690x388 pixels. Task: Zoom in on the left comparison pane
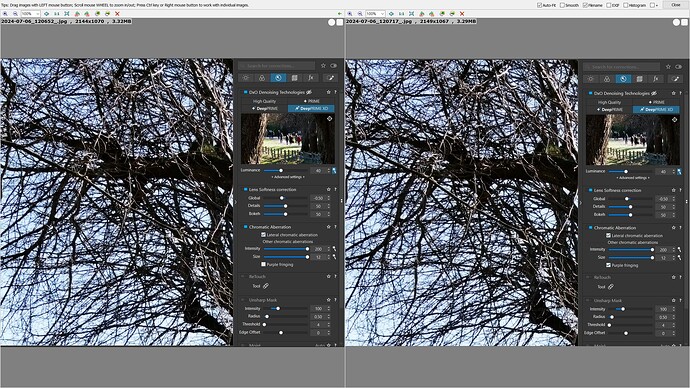coord(5,14)
